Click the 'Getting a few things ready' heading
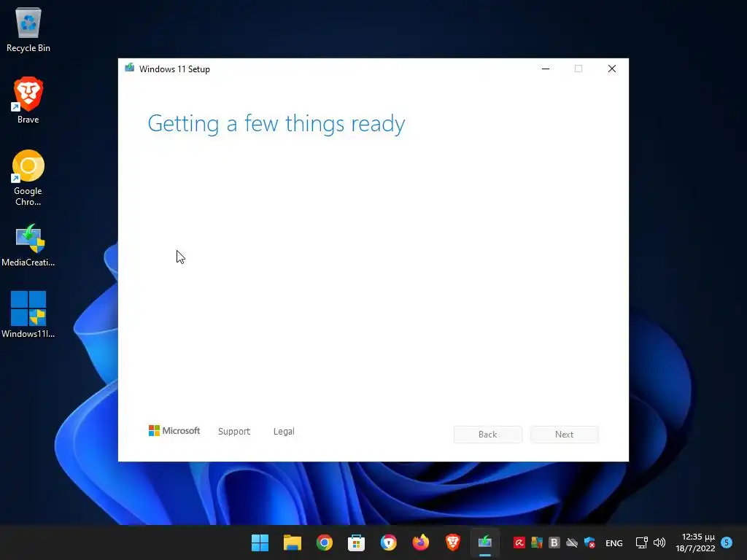 click(x=276, y=124)
